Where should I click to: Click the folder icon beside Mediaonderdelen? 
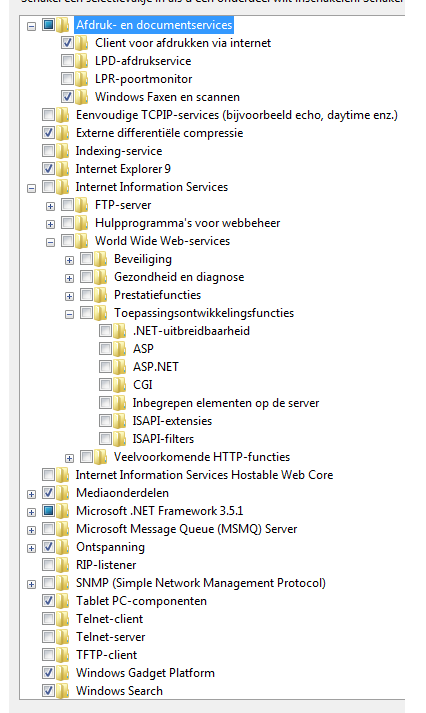(x=63, y=493)
